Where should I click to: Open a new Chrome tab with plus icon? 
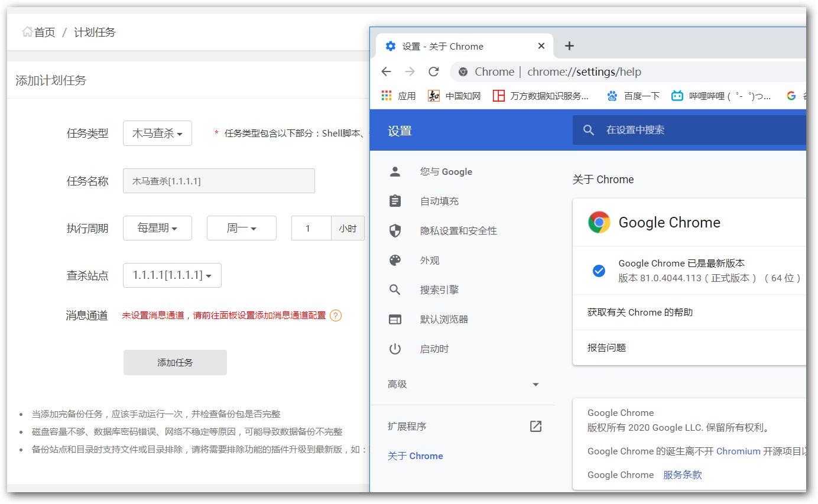point(569,46)
